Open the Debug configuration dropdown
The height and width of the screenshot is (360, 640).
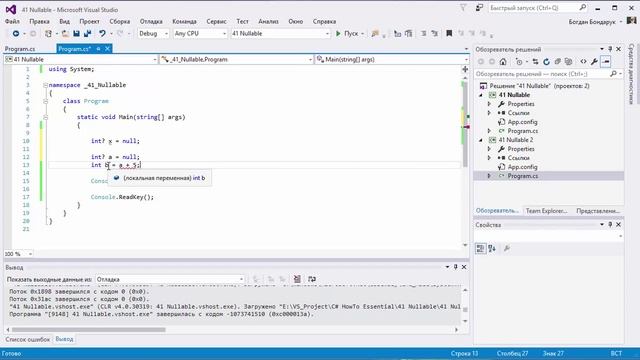pos(153,33)
